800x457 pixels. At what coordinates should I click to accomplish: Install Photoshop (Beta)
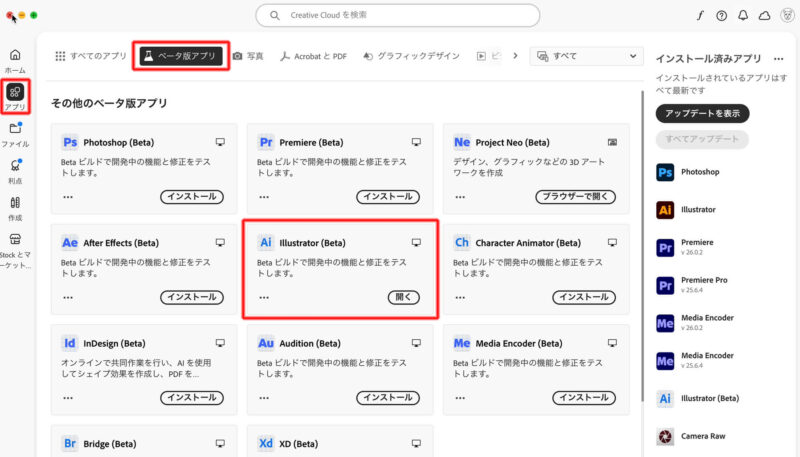click(192, 197)
